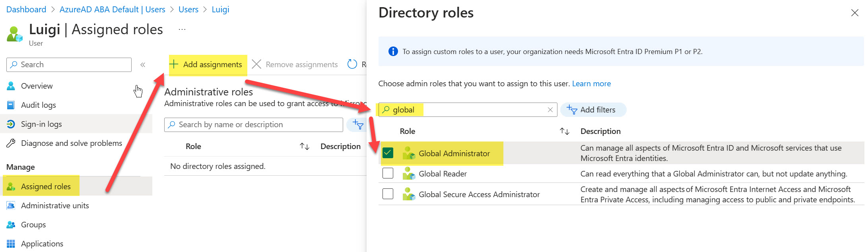
Task: Click the Assigned roles icon
Action: point(11,186)
